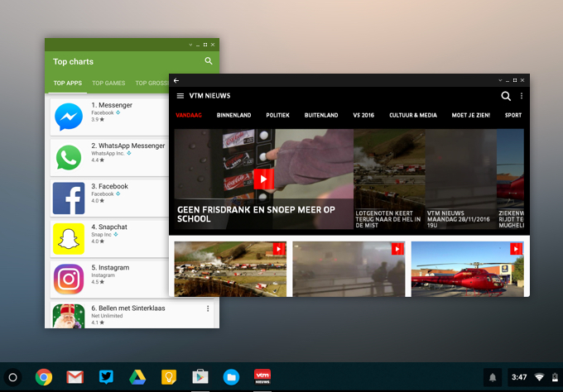Open the blue Twitter client shelf icon
This screenshot has height=392, width=563.
tap(106, 377)
